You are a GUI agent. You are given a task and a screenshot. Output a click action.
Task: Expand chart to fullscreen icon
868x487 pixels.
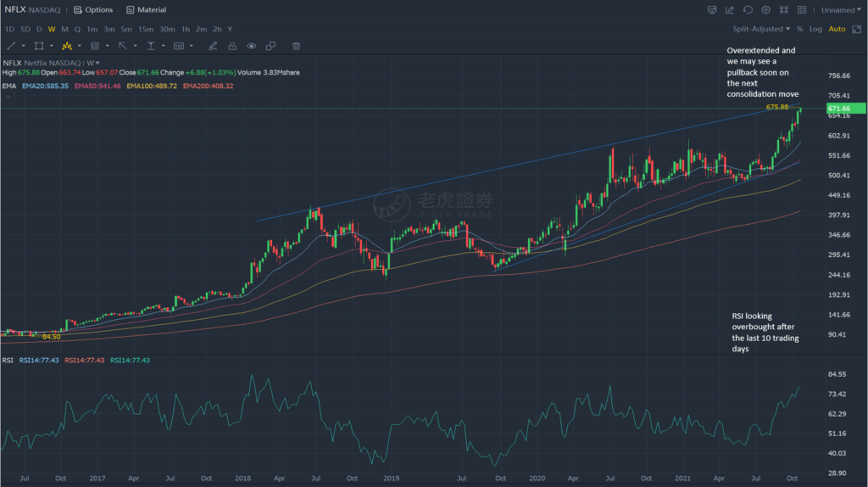856,29
